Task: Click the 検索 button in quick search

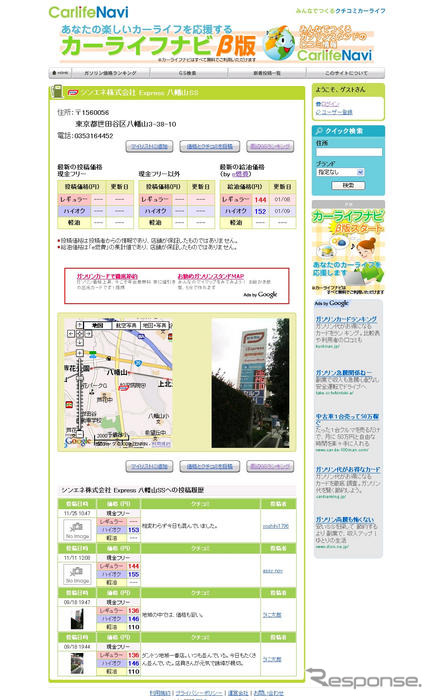Action: [x=348, y=185]
